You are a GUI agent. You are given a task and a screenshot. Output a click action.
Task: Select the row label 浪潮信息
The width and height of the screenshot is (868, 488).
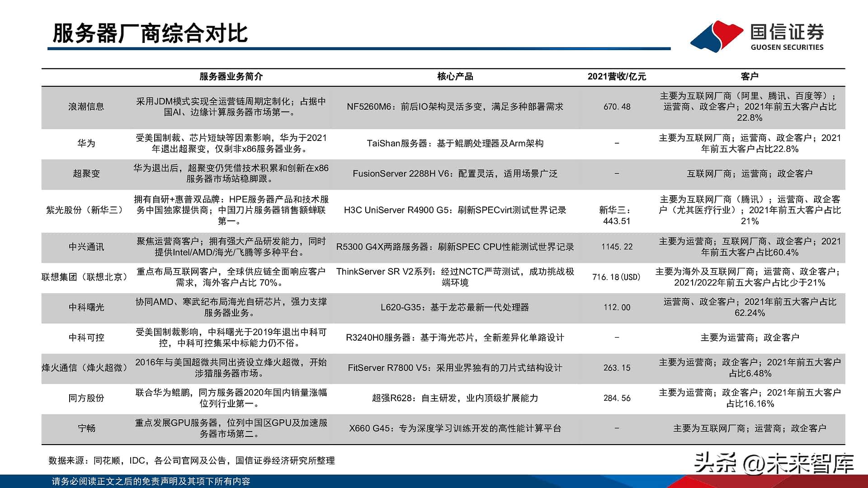tap(86, 107)
